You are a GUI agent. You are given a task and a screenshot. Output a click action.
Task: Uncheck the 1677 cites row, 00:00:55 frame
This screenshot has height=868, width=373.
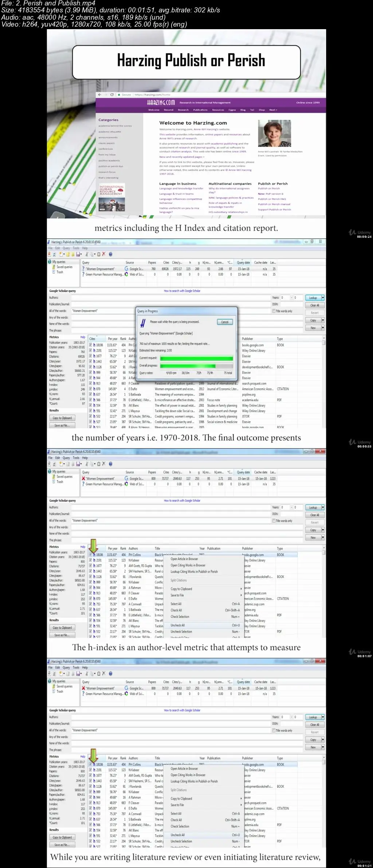[x=91, y=356]
